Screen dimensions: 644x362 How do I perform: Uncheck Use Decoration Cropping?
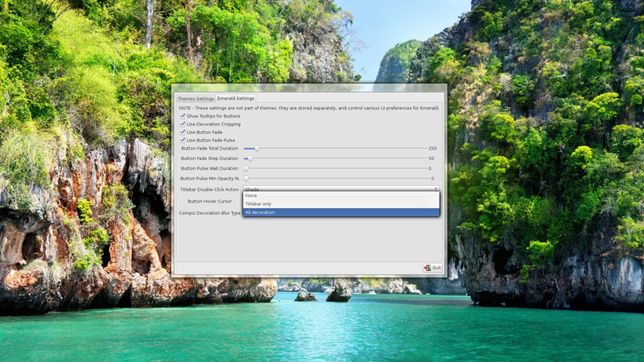183,124
